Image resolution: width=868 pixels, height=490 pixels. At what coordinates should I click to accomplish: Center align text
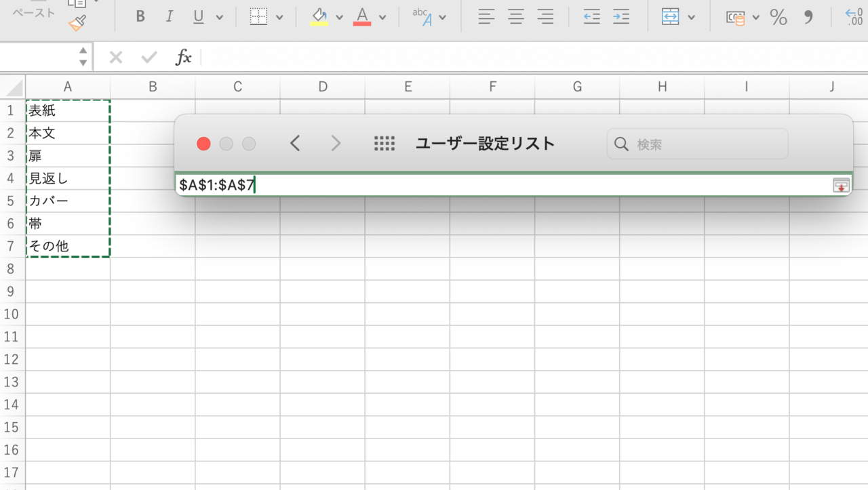point(516,17)
